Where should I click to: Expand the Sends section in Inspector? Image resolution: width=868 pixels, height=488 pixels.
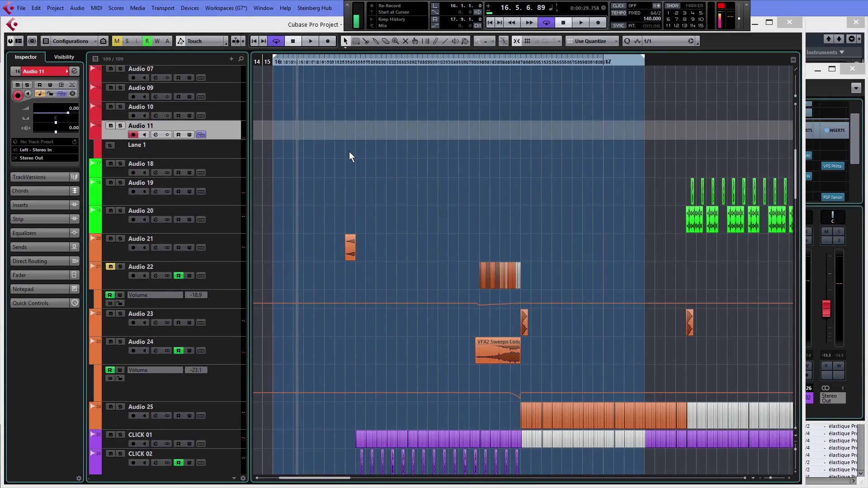pyautogui.click(x=39, y=247)
